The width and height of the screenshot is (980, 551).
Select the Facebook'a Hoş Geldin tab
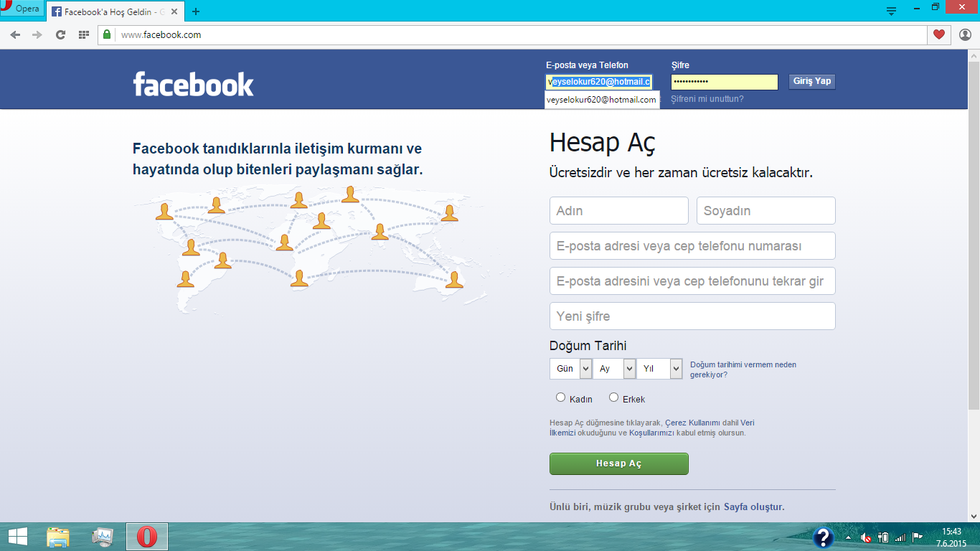(115, 11)
